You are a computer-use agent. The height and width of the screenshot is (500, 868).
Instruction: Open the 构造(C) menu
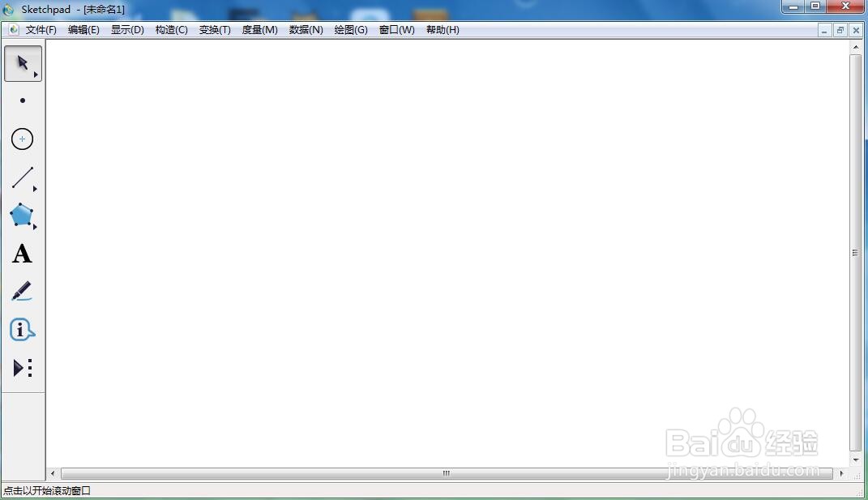[x=172, y=30]
